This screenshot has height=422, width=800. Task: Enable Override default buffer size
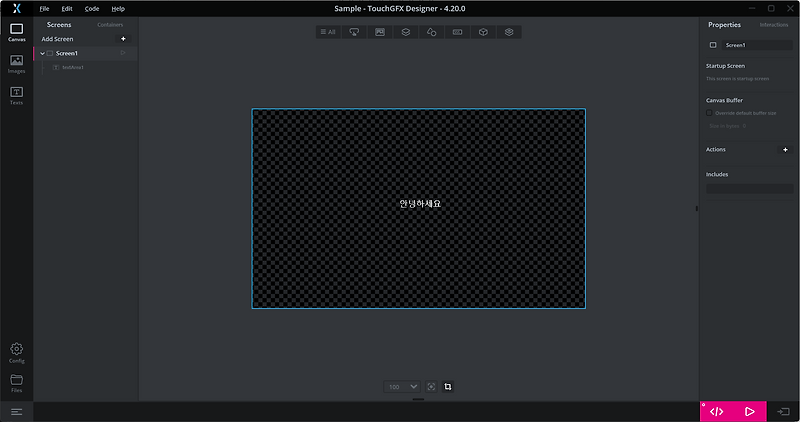click(x=709, y=113)
